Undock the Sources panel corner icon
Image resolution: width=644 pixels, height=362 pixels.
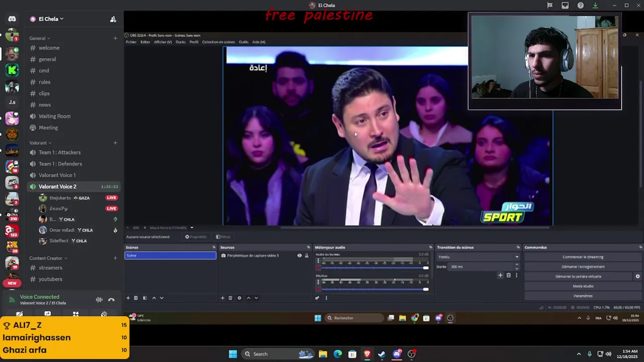pyautogui.click(x=308, y=247)
